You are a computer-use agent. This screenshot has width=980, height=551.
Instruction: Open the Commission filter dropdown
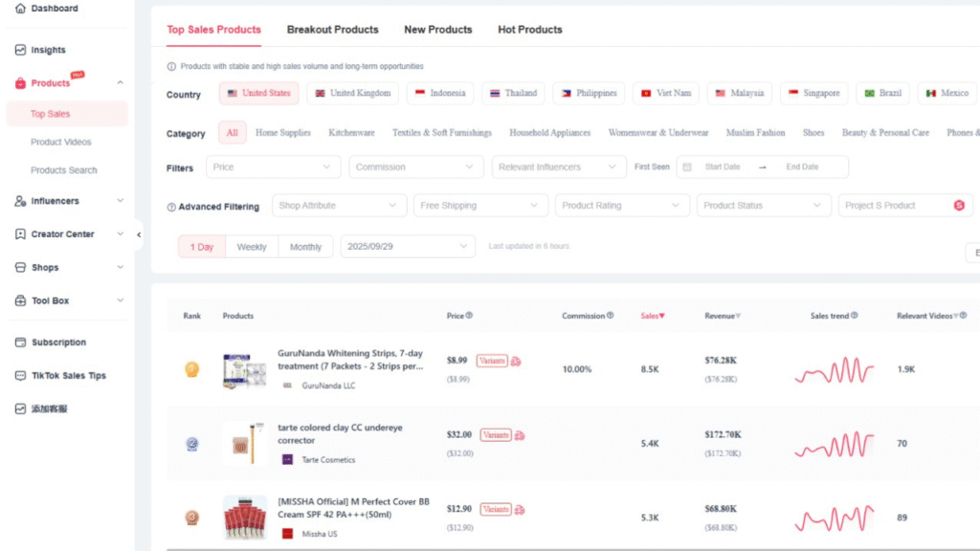415,165
